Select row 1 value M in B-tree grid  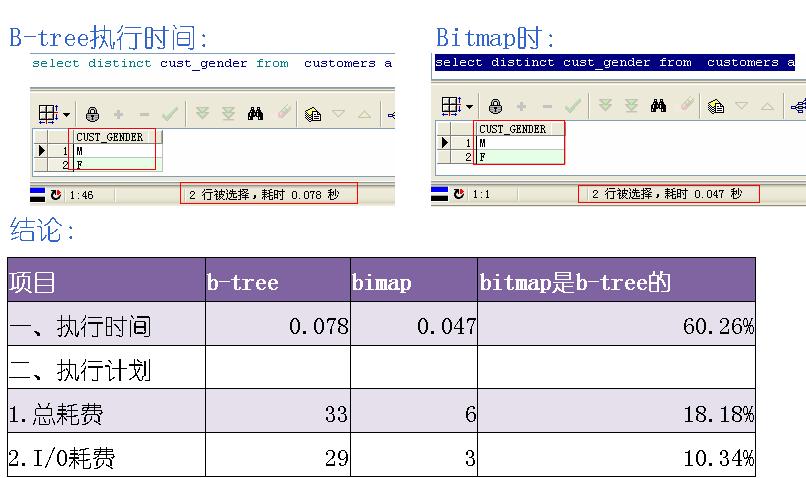(x=116, y=151)
